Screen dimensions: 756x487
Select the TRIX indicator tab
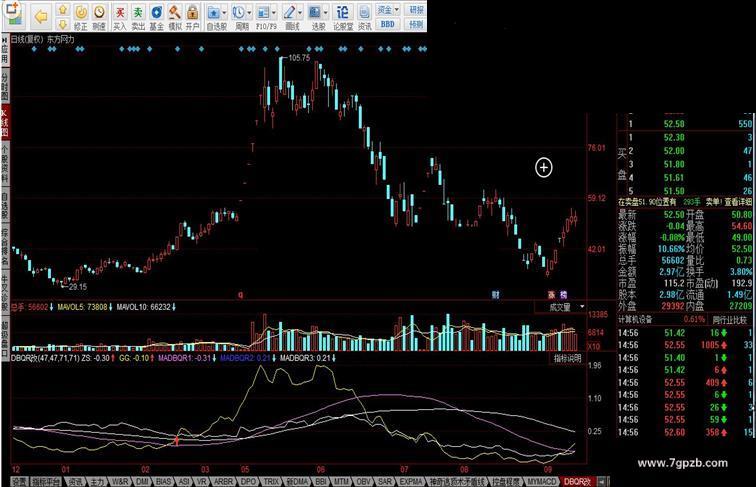point(271,482)
